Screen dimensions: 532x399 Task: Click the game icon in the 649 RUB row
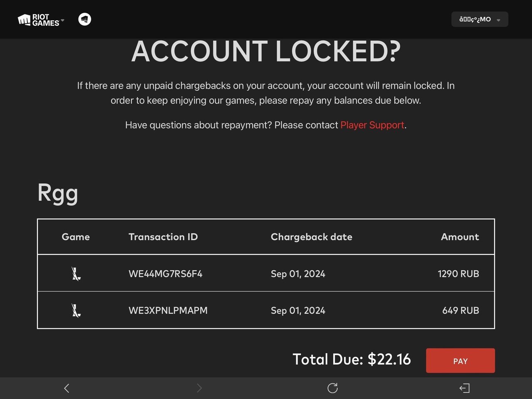(x=76, y=310)
